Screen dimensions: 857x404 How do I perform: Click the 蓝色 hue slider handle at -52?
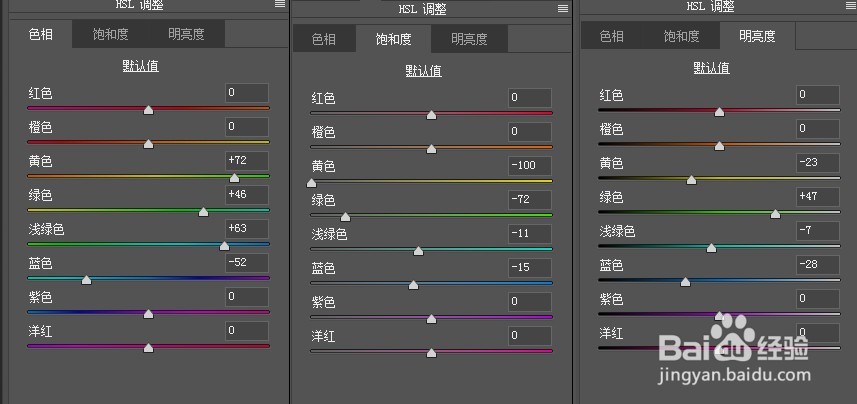click(x=86, y=280)
